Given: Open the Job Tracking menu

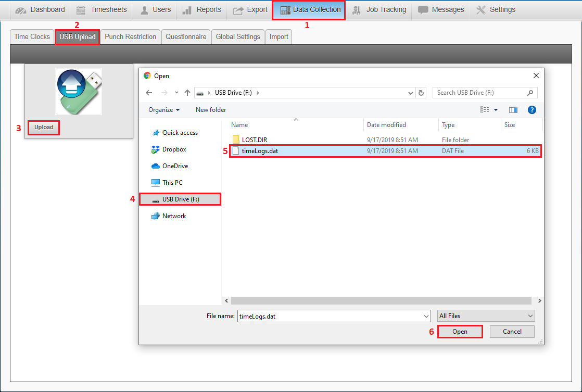Looking at the screenshot, I should [x=380, y=10].
